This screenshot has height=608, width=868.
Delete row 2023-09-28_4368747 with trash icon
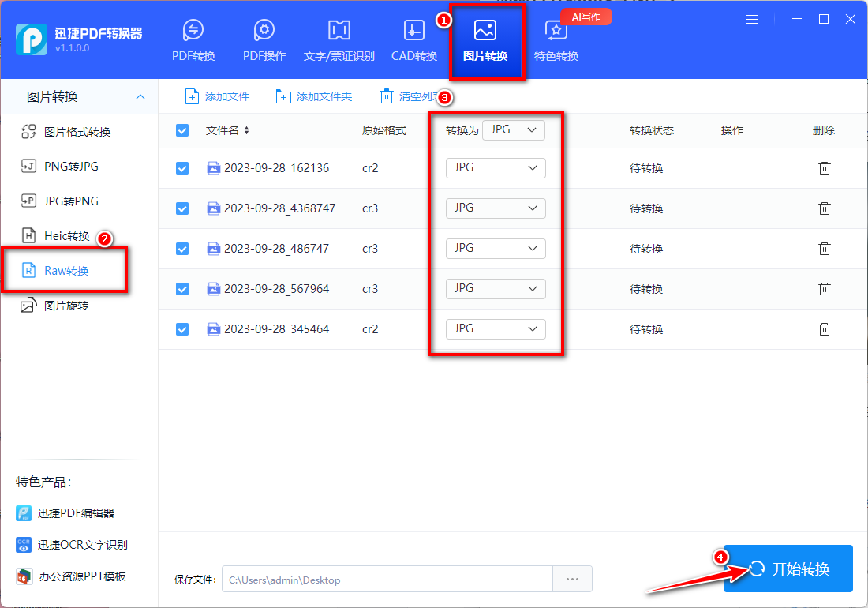(825, 208)
